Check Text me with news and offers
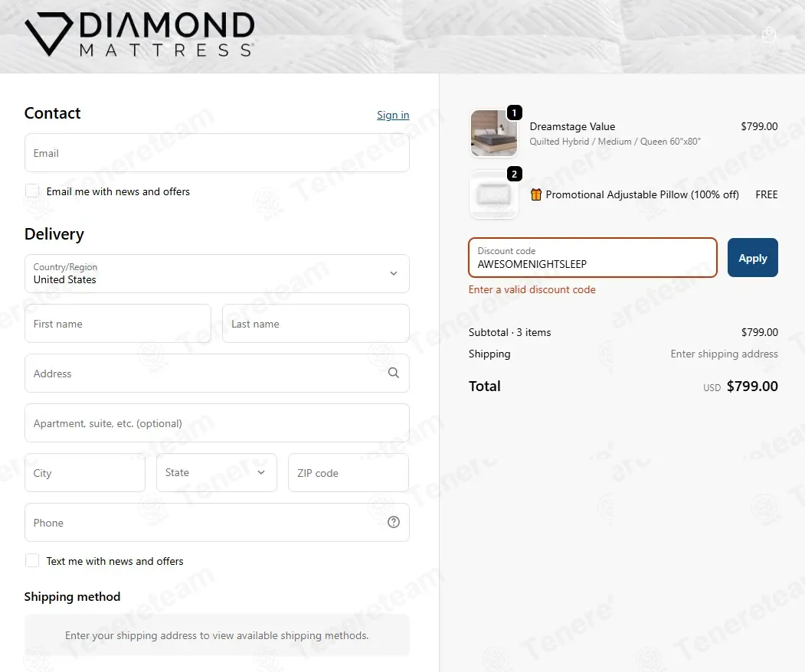 (32, 561)
